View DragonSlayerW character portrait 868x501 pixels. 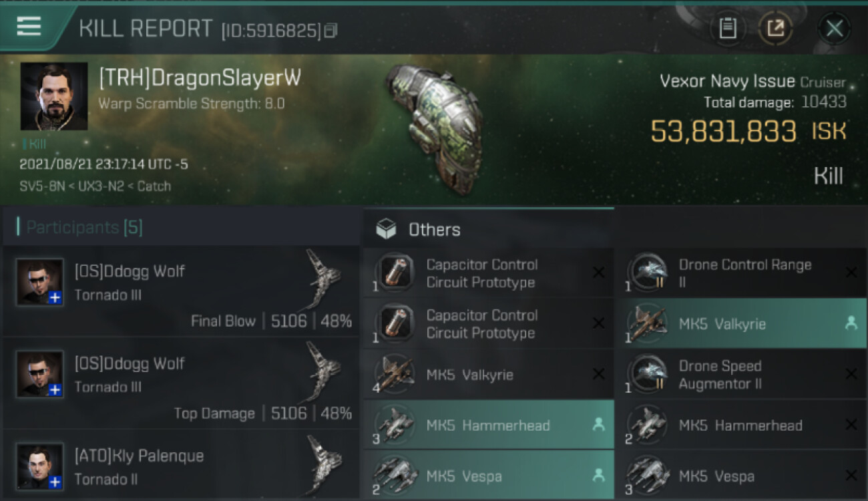[x=54, y=96]
